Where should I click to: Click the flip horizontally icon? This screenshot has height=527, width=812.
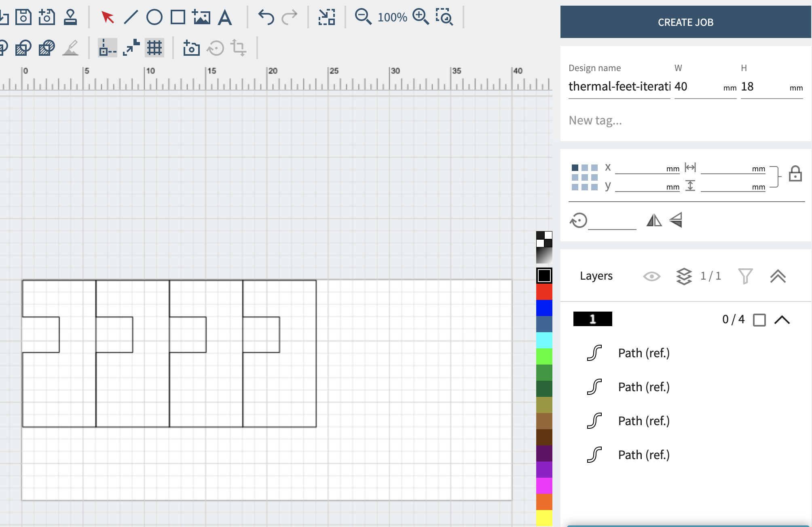(x=654, y=220)
